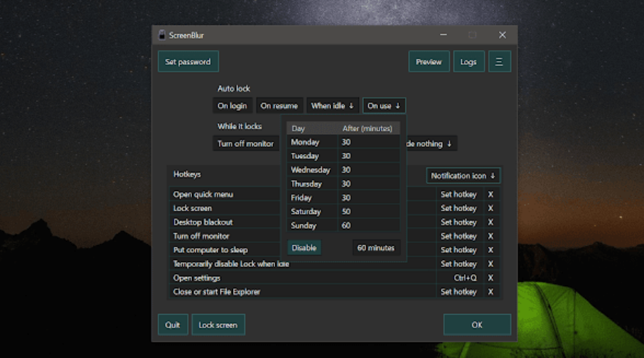This screenshot has height=358, width=644.
Task: Click the Lock screen button at bottom
Action: 218,325
